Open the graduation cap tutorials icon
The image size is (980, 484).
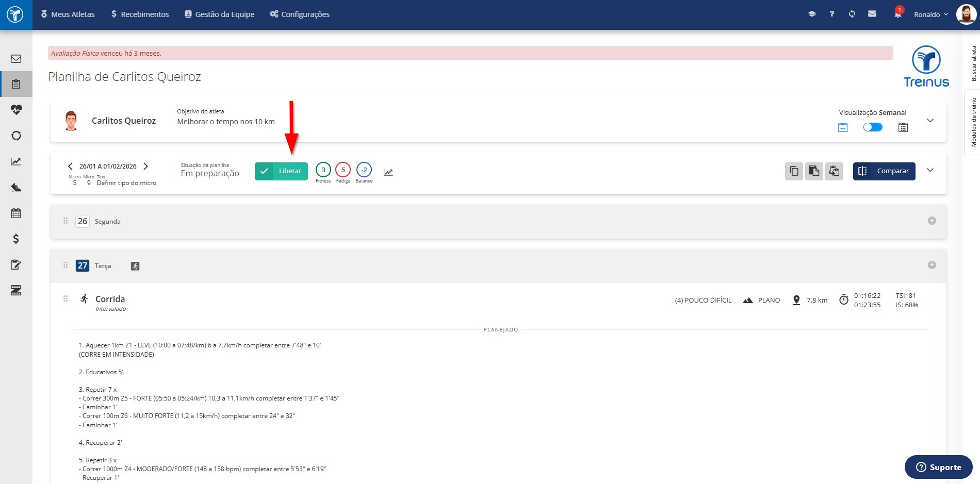point(812,14)
